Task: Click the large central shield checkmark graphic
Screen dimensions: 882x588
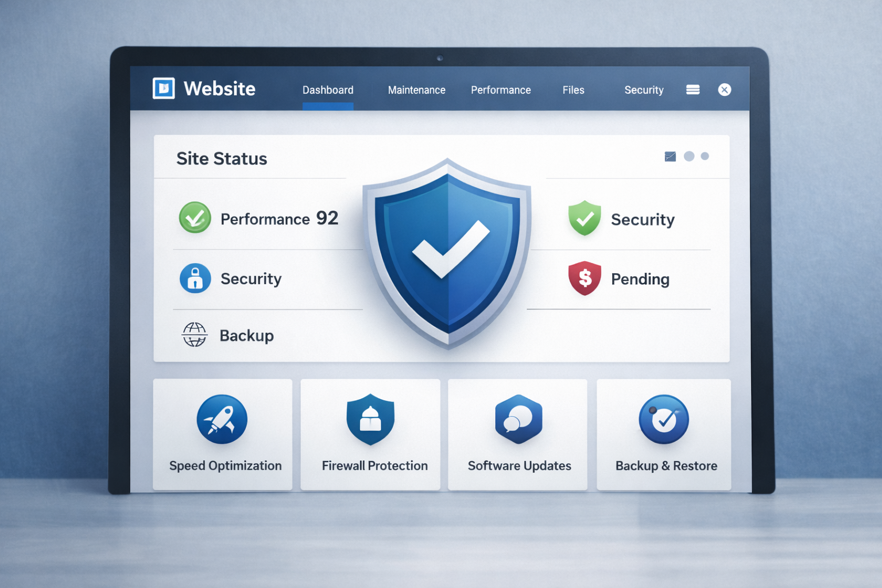Action: (x=448, y=253)
